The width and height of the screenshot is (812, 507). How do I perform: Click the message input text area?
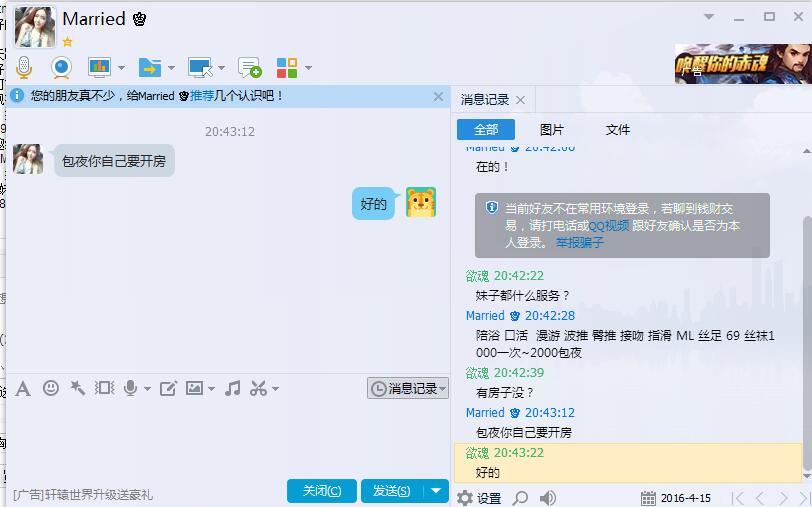[228, 438]
